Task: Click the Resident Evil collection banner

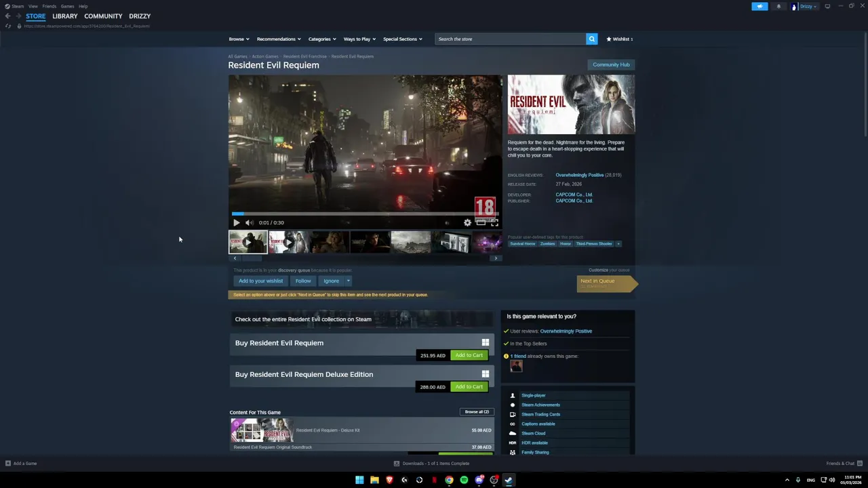Action: pos(362,319)
